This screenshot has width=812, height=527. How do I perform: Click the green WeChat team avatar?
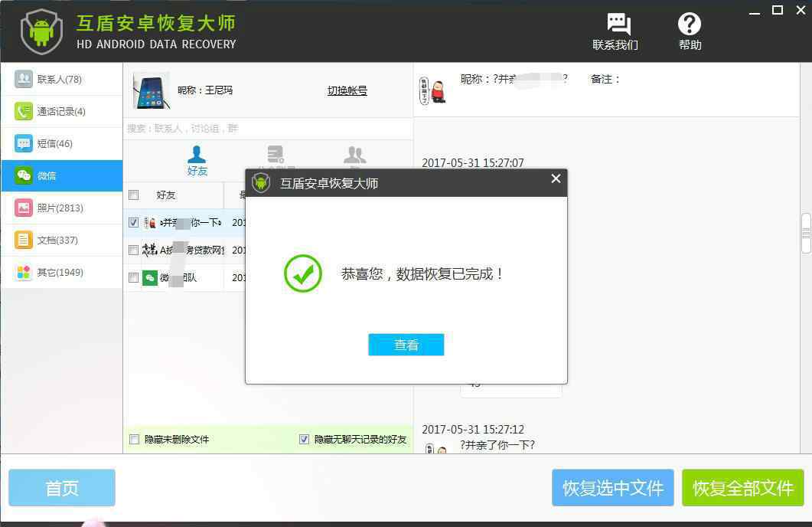(x=150, y=278)
